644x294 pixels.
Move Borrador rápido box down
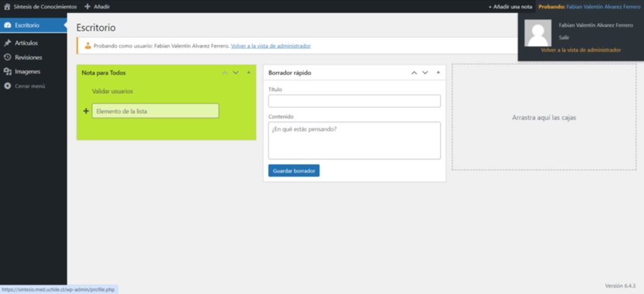[x=426, y=73]
